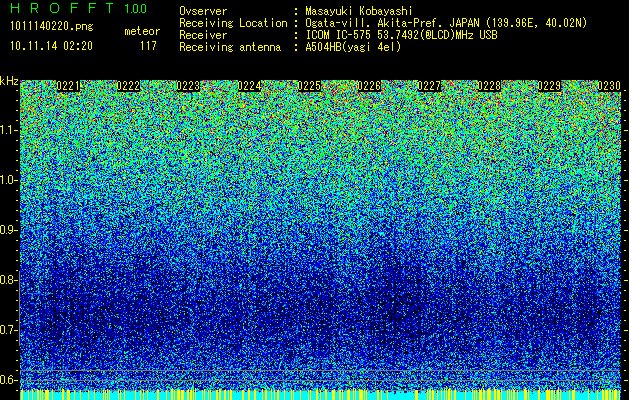This screenshot has width=629, height=400.
Task: Click the meteor label
Action: (142, 31)
